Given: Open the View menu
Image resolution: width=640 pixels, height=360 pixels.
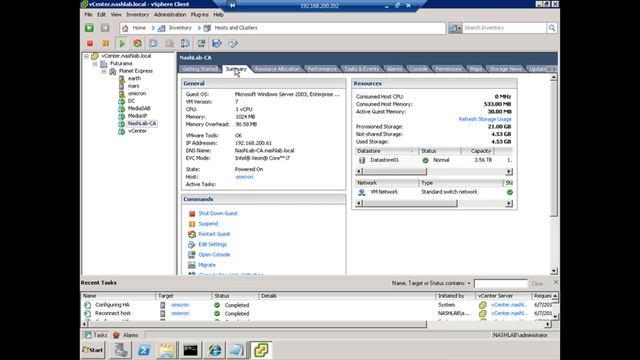Looking at the screenshot, I should pos(116,14).
